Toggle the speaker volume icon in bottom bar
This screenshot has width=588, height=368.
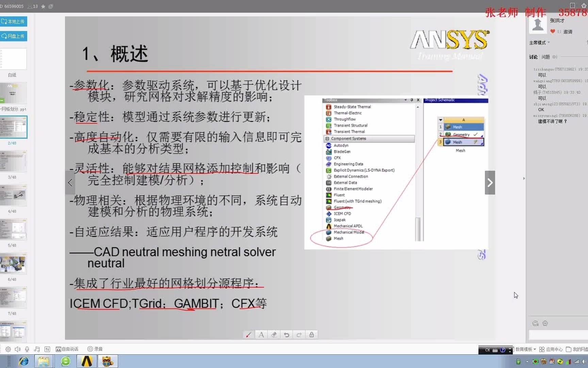[x=18, y=349]
